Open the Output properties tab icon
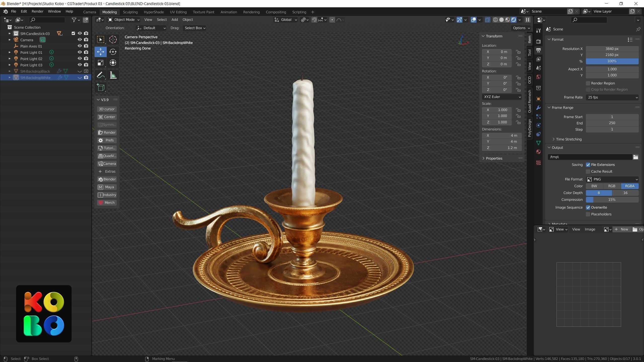 click(x=538, y=50)
